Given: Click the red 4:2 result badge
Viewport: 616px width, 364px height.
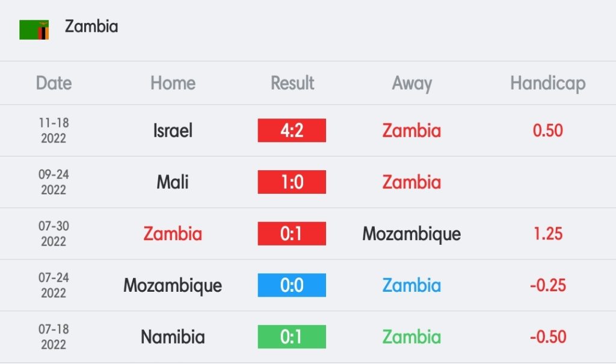Looking at the screenshot, I should coord(292,130).
